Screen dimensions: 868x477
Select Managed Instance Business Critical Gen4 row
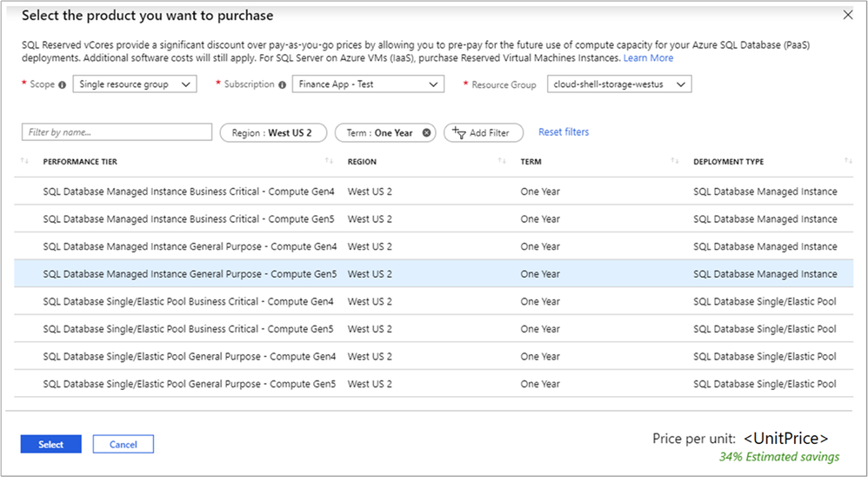(190, 191)
